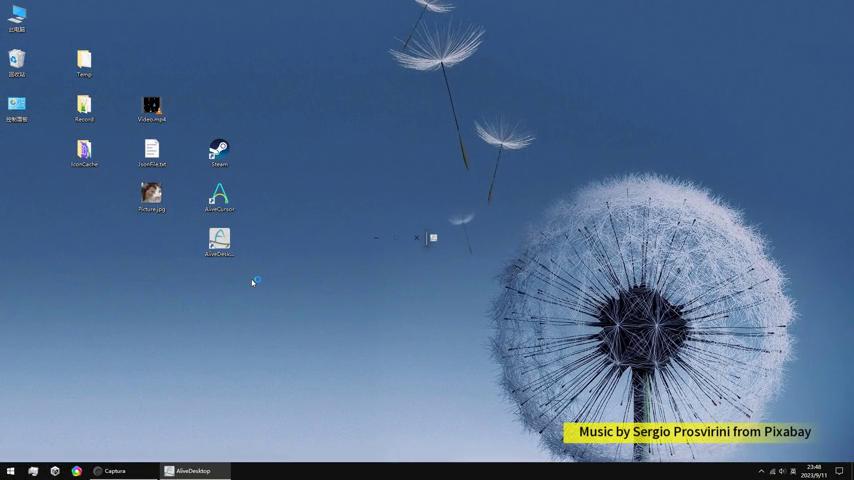Select the Record folder icon
854x480 pixels.
pos(84,106)
